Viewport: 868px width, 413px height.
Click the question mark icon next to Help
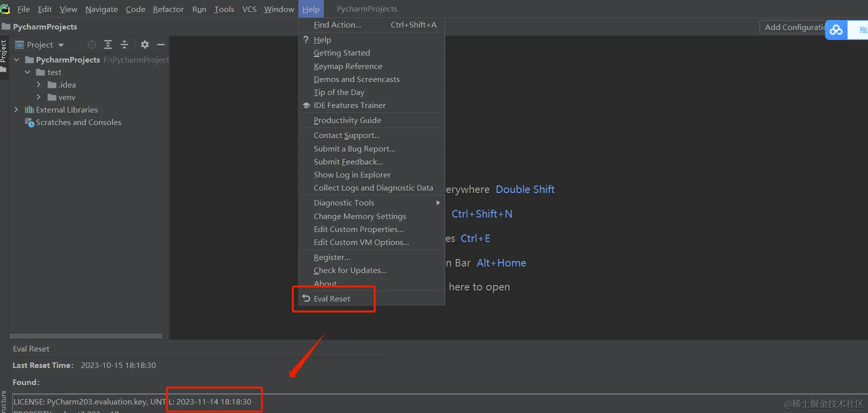coord(306,39)
